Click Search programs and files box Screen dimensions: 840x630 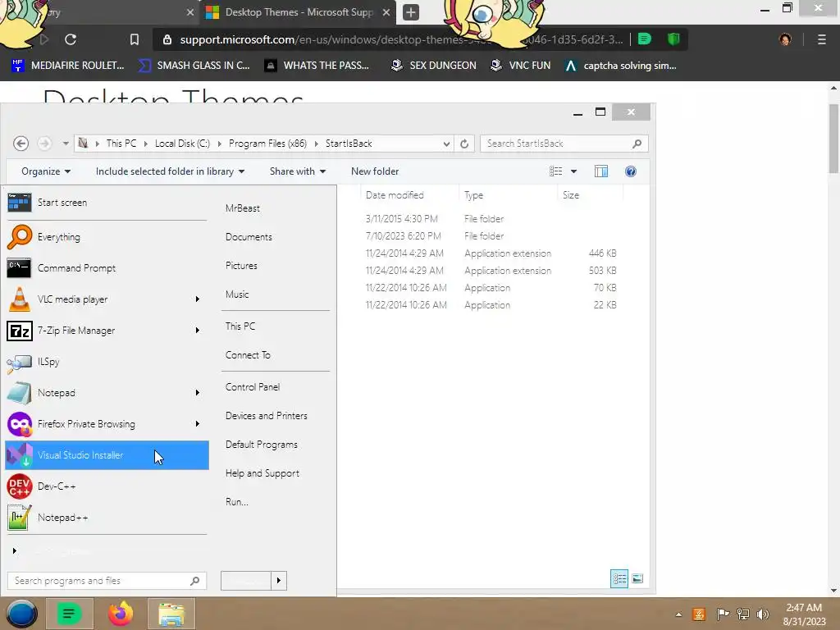pyautogui.click(x=107, y=581)
